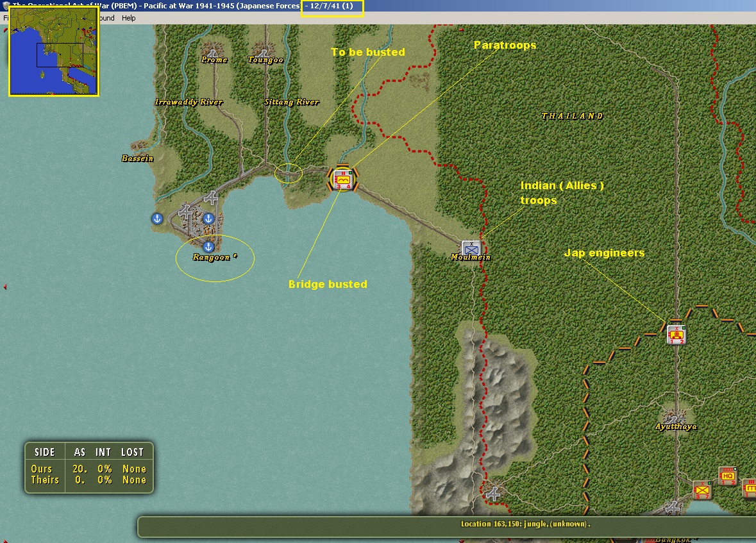
Task: Click the Prome town icon
Action: point(213,49)
